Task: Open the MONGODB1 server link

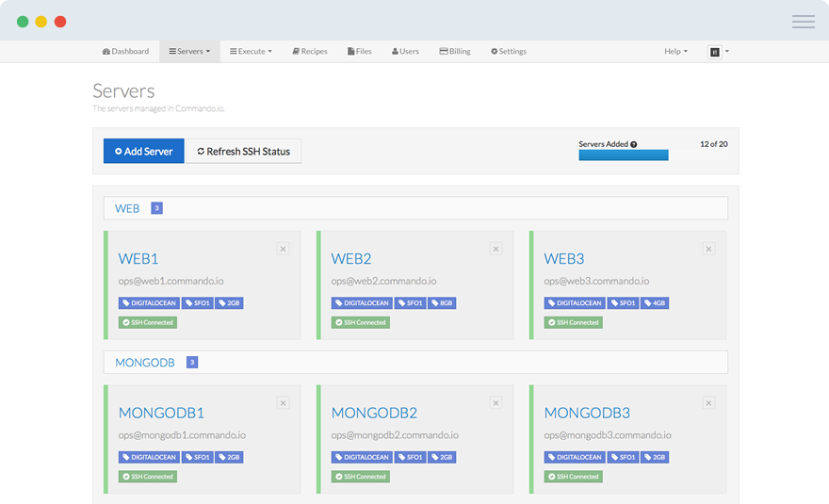Action: [x=161, y=413]
